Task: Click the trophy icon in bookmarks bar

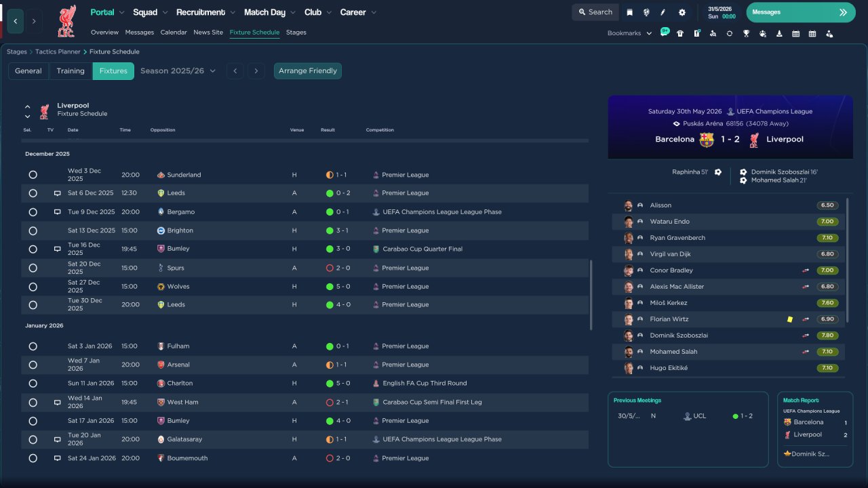Action: coord(746,33)
